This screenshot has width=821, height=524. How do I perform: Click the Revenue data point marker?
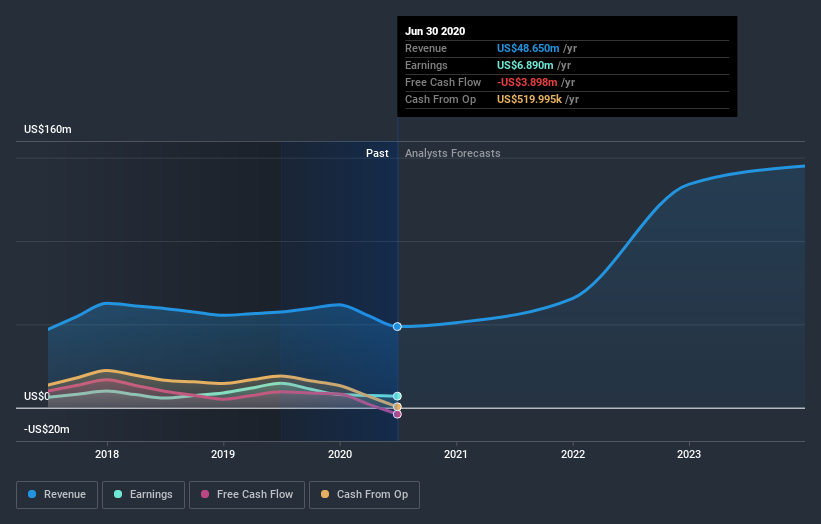click(397, 327)
